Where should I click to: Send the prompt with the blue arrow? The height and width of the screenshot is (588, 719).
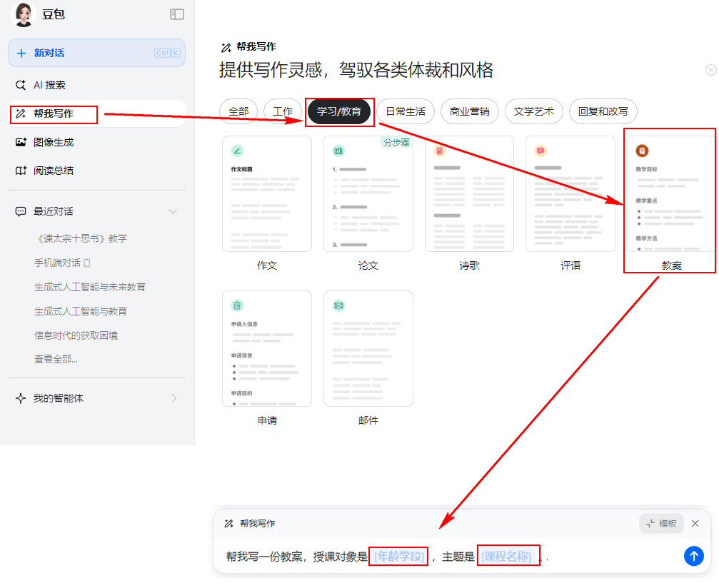(x=693, y=556)
